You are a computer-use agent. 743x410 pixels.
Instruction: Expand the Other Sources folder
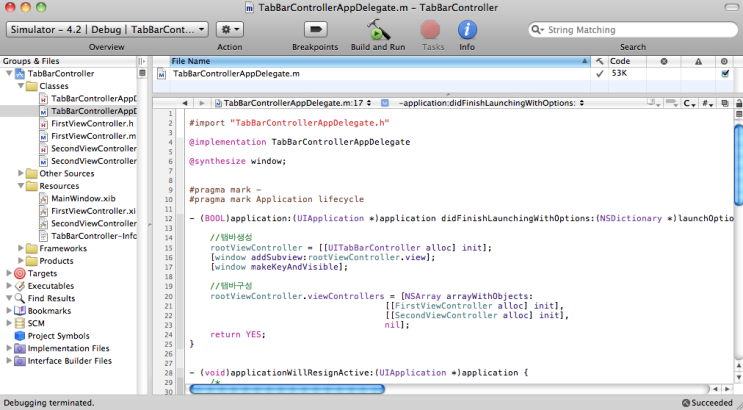[21, 173]
